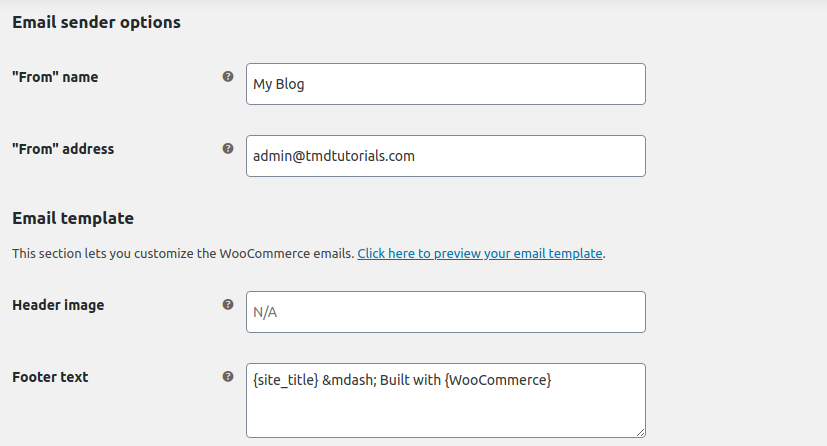Focus the "From" name input field
The height and width of the screenshot is (446, 827).
coord(445,84)
